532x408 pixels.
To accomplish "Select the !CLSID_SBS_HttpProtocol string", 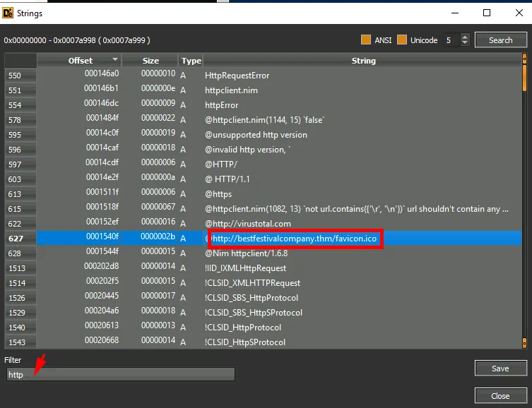I will (252, 297).
